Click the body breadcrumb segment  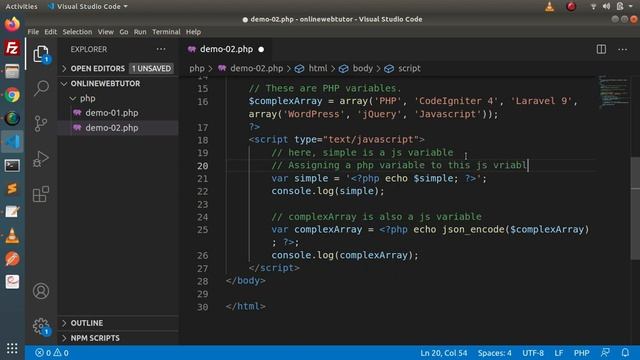coord(362,69)
